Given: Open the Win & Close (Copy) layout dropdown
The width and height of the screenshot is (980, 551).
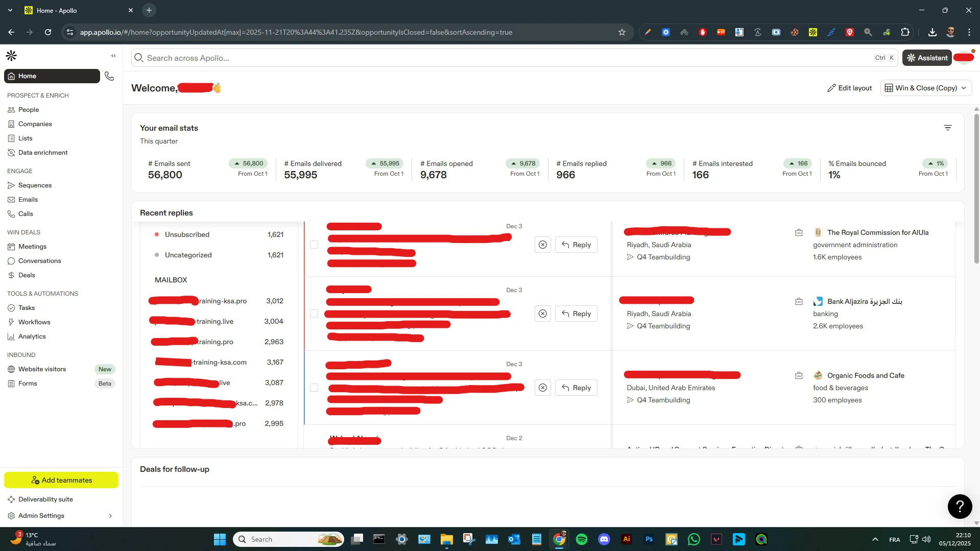Looking at the screenshot, I should pos(926,88).
